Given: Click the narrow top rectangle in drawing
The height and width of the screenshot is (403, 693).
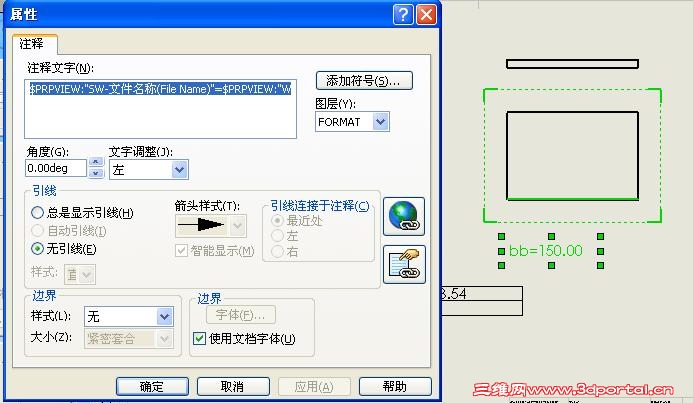Looking at the screenshot, I should click(572, 64).
